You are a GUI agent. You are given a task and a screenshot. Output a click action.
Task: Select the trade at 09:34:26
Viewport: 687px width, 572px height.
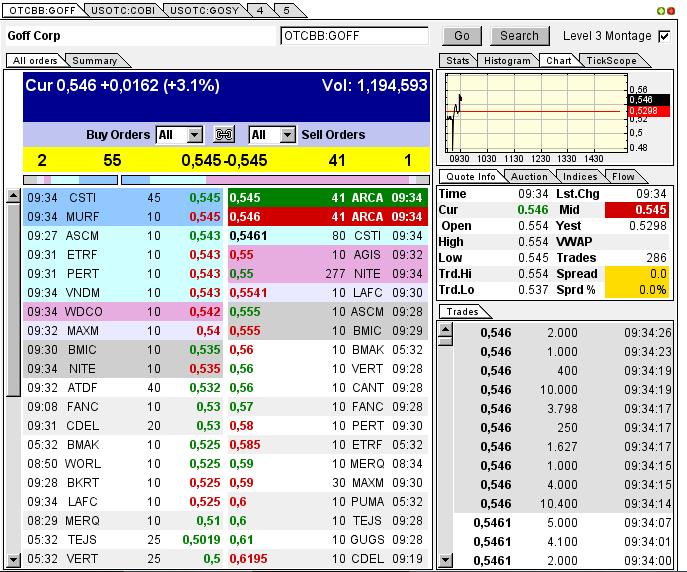pos(563,333)
